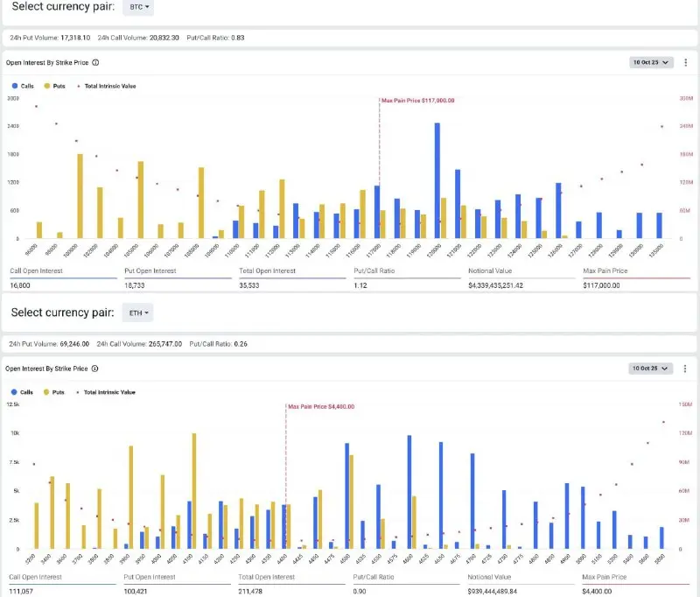Toggle Calls series in ETH chart legend
Screen dimensions: 700x597
pos(22,392)
